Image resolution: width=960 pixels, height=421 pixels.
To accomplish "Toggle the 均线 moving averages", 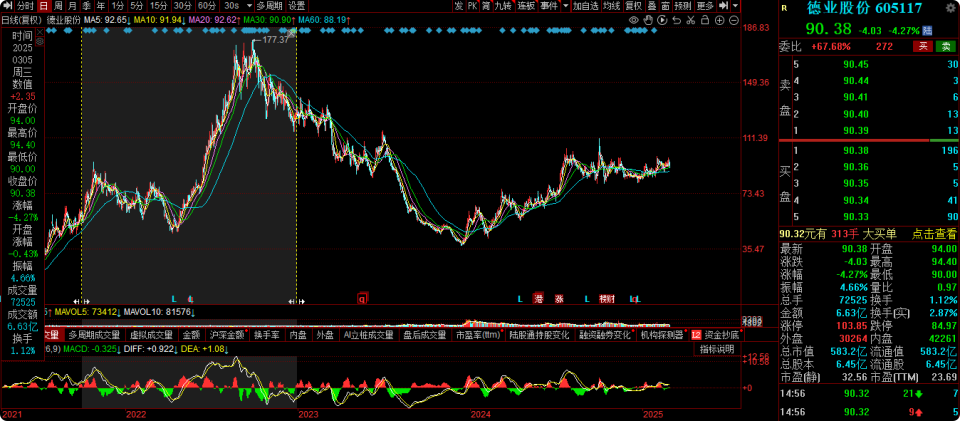I will point(612,6).
